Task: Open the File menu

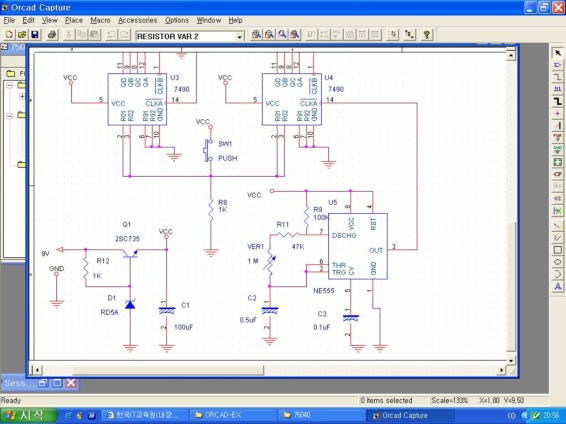Action: pyautogui.click(x=9, y=20)
